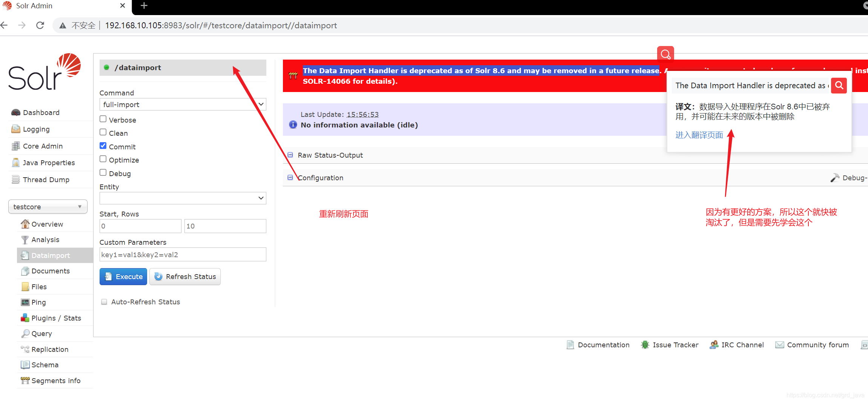This screenshot has width=868, height=402.
Task: Click the Debug-Mode wrench icon
Action: coord(835,178)
